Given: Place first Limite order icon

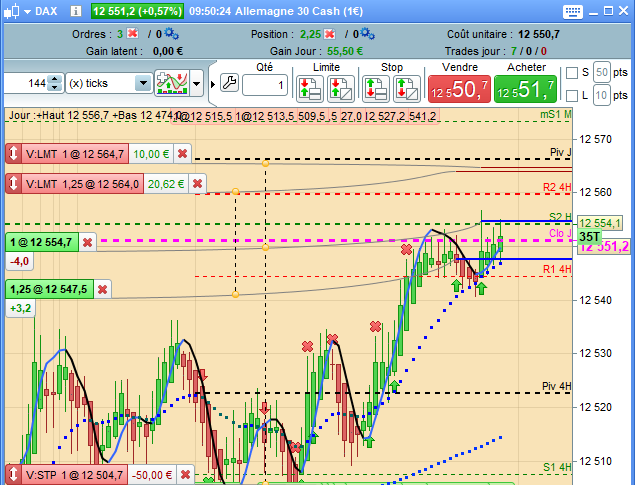Looking at the screenshot, I should click(x=310, y=89).
